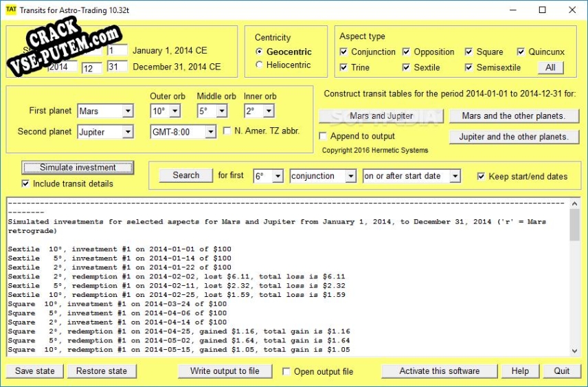Click the output scrollbar down arrow

point(574,351)
